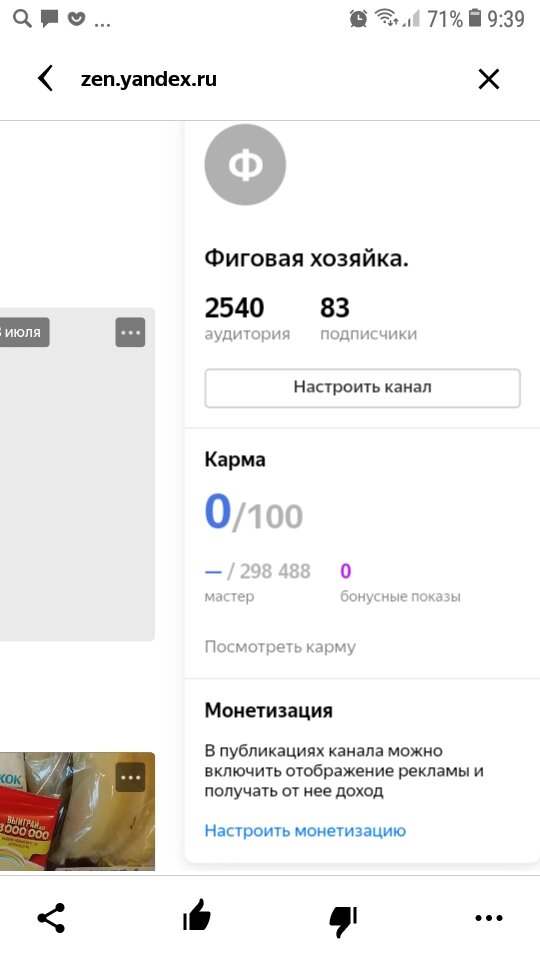Tap the 9:39 clock in status bar

[x=506, y=19]
